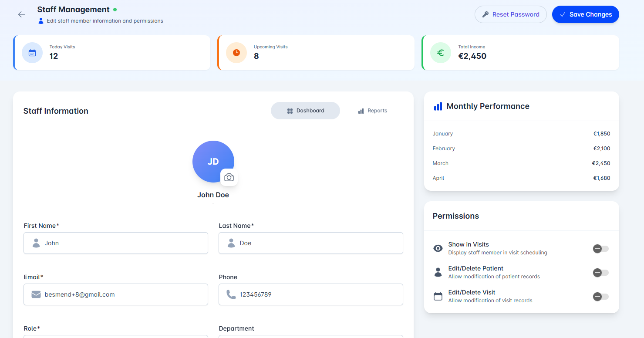Toggle the Edit/Delete Patient permission
The image size is (644, 338).
coord(600,273)
